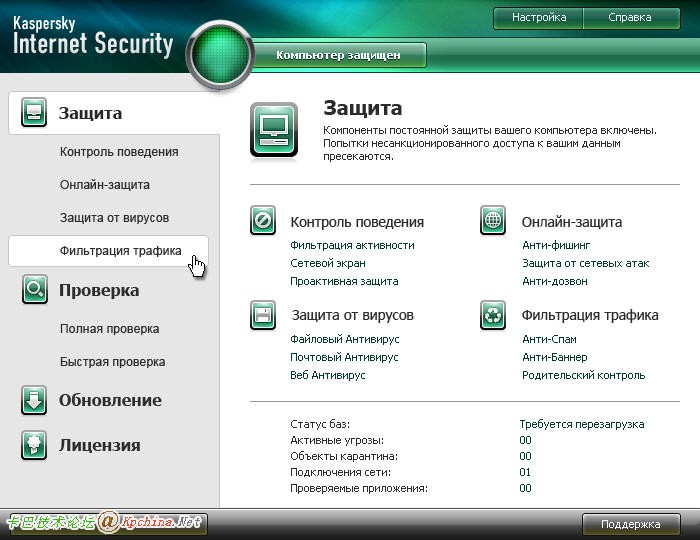Select the Лицензия section in sidebar

click(x=100, y=445)
